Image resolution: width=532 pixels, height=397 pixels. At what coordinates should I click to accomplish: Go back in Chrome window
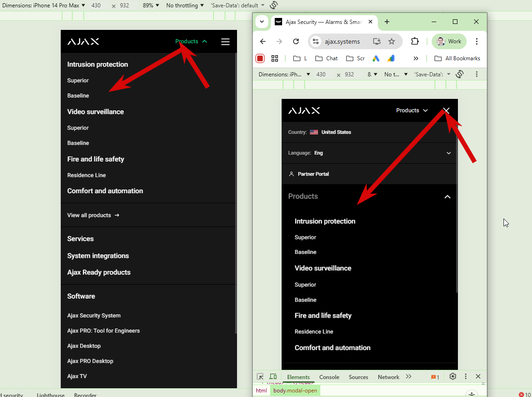[263, 41]
